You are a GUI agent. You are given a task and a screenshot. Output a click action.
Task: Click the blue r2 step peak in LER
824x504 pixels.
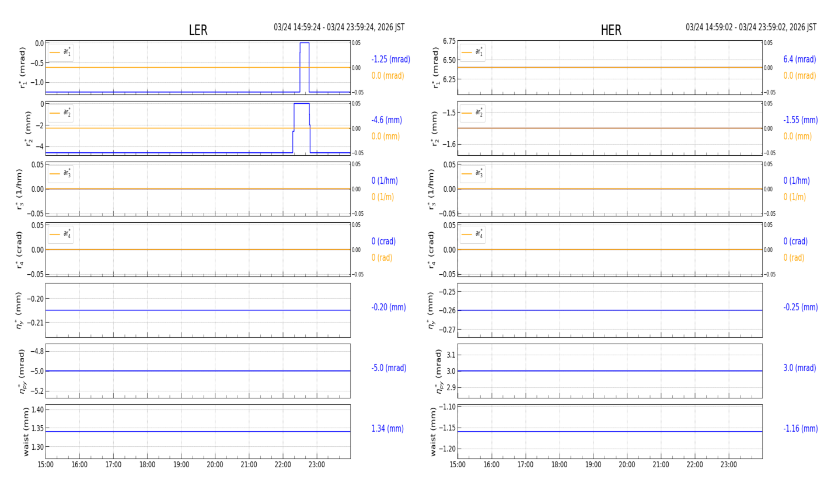(301, 104)
